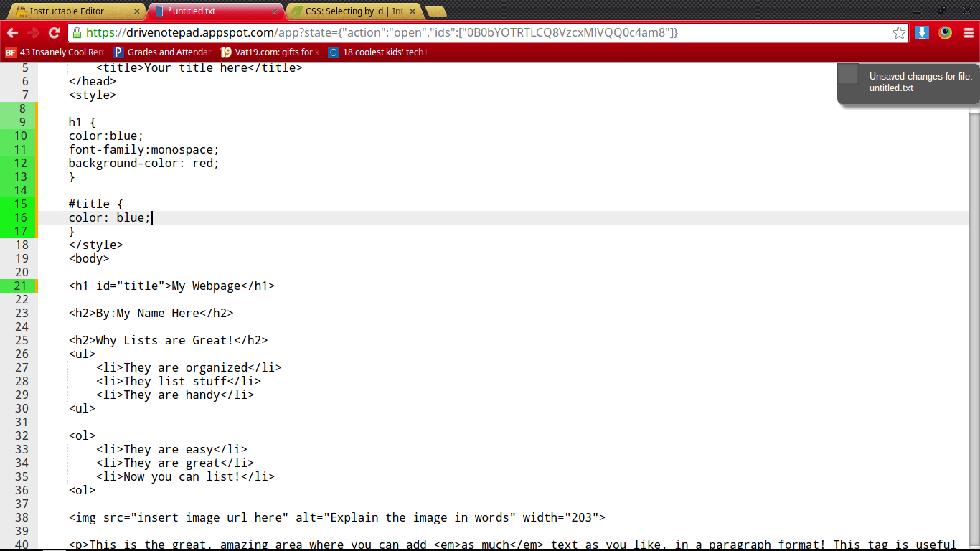Click the "They are handy" list item

tap(175, 395)
